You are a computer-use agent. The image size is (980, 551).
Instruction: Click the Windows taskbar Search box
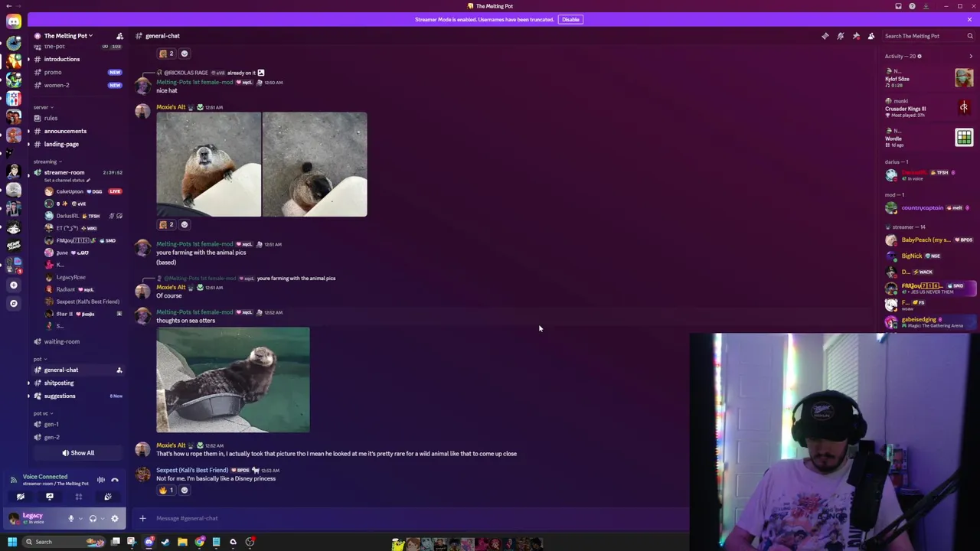(x=65, y=542)
